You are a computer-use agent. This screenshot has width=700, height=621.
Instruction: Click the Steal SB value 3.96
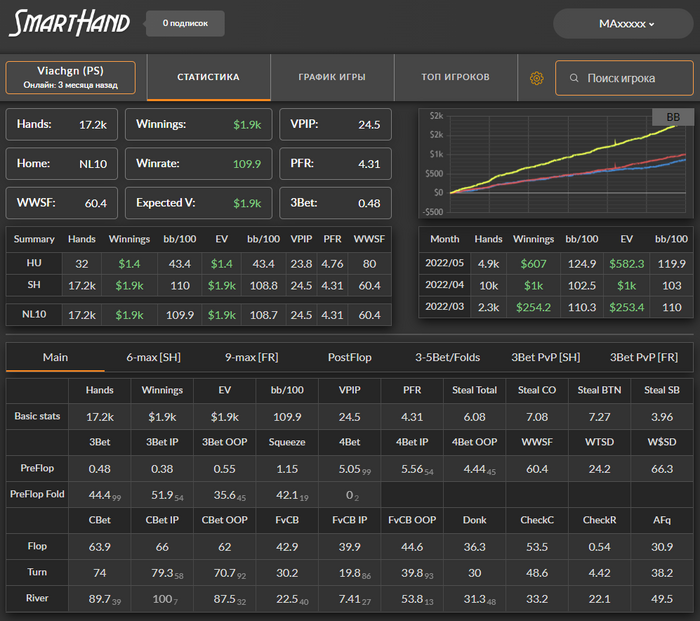pyautogui.click(x=662, y=417)
